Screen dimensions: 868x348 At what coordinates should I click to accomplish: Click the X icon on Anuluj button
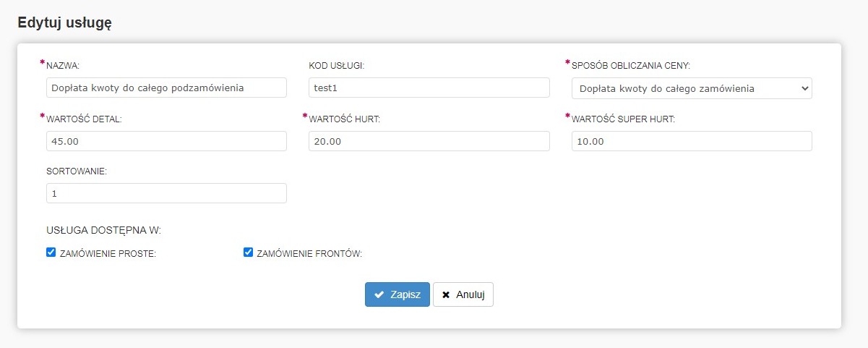446,294
